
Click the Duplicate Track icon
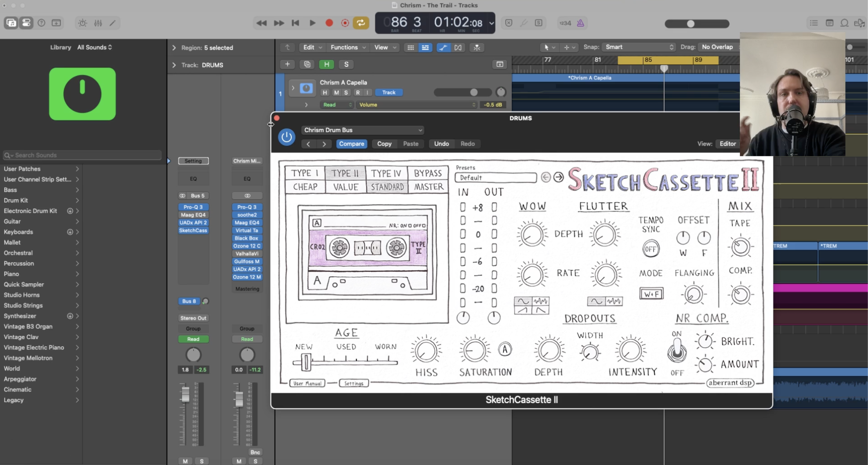point(307,64)
